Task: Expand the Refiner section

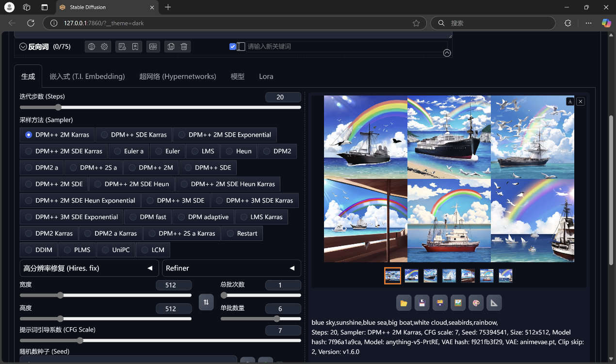Action: 231,268
